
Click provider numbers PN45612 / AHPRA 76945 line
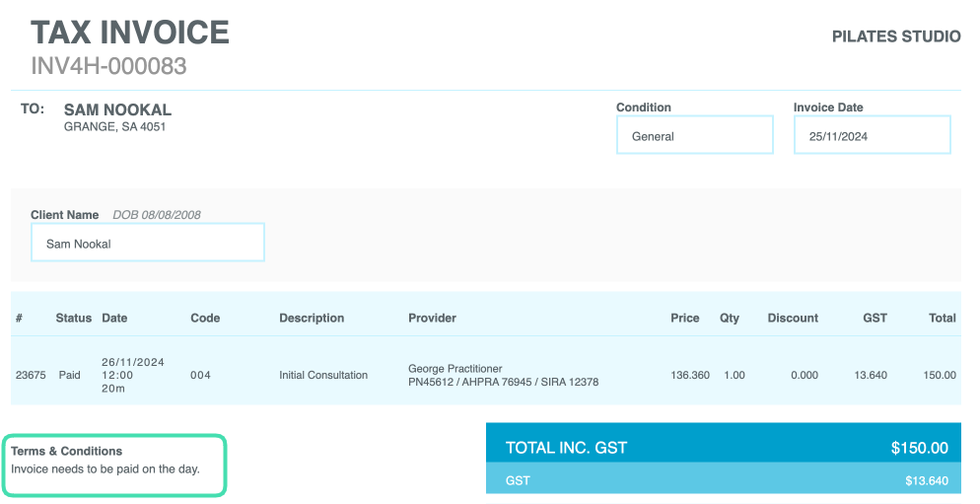(503, 382)
